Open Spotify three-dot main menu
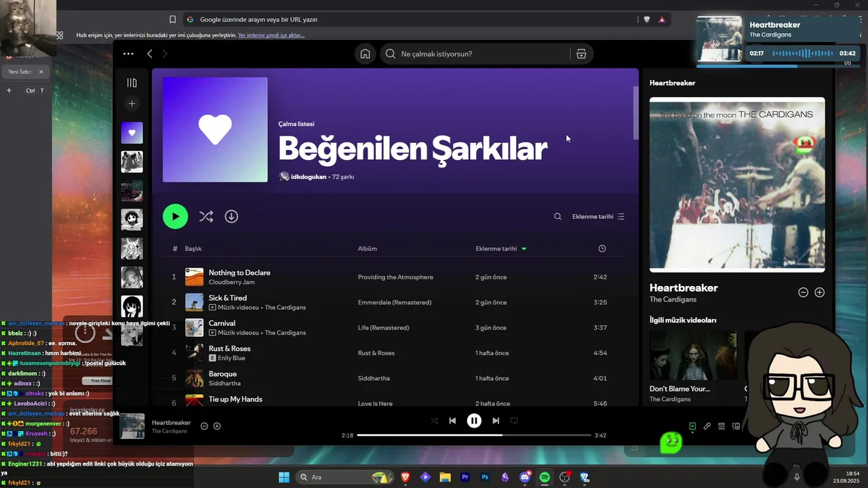This screenshot has height=488, width=868. (x=128, y=54)
